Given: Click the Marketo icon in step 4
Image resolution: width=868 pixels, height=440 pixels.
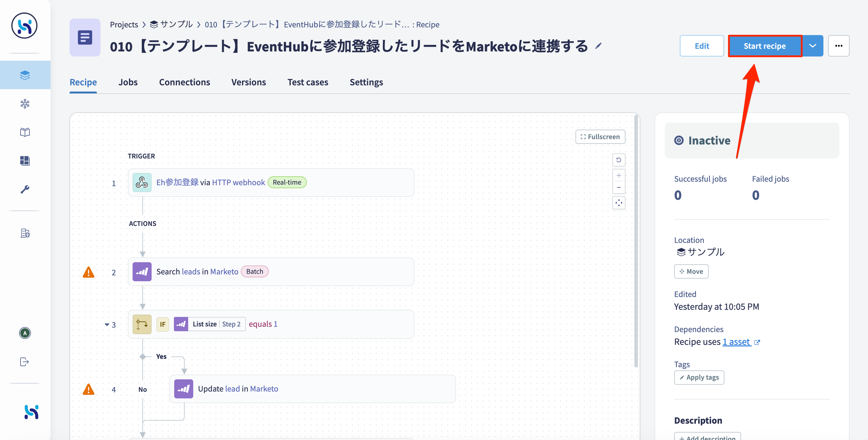Looking at the screenshot, I should pyautogui.click(x=184, y=389).
